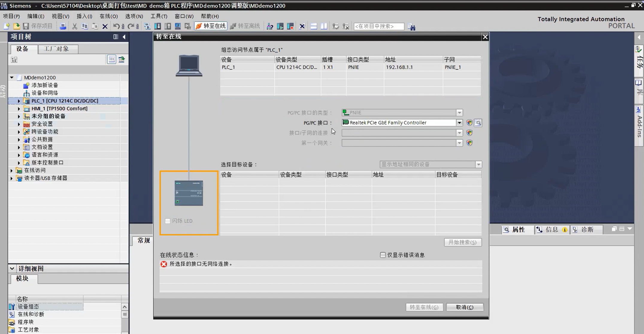
Task: Click the project search input field
Action: tap(378, 26)
